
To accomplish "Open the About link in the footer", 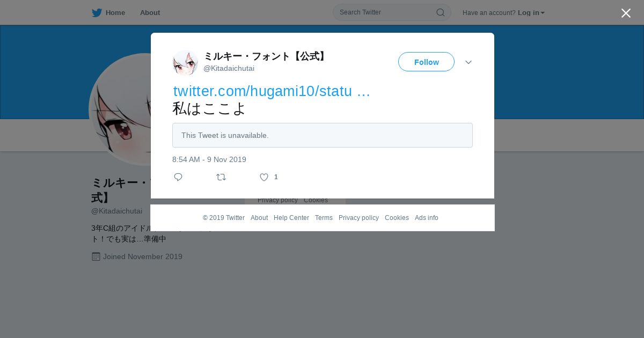I will (259, 218).
